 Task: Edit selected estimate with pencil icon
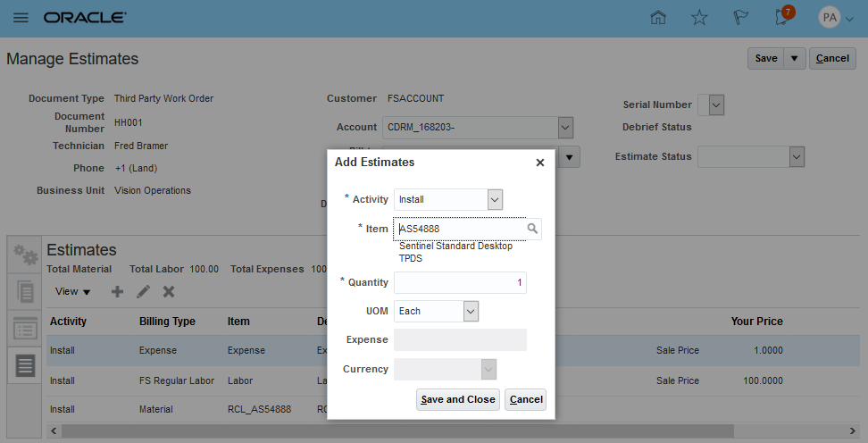[x=143, y=292]
